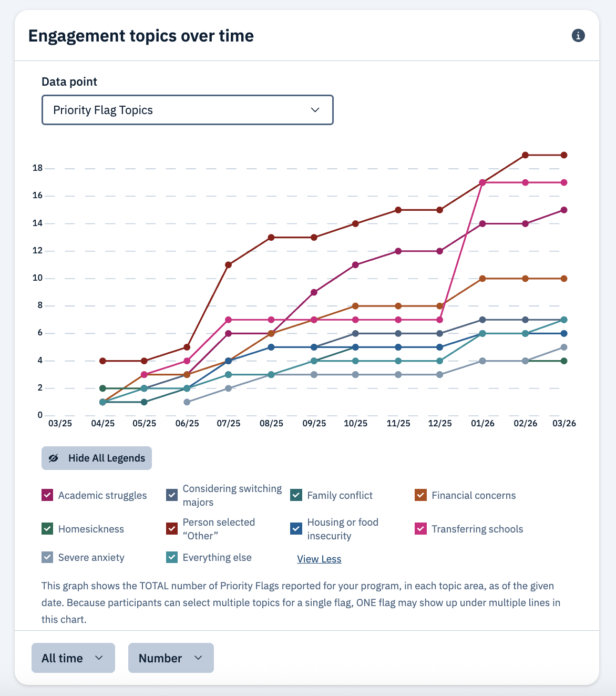Click the 07/25 Person selected Other data point
616x696 pixels.
tap(228, 265)
